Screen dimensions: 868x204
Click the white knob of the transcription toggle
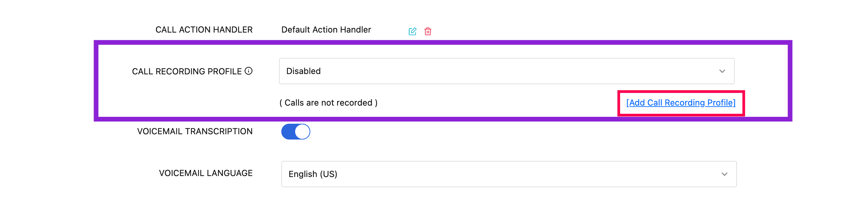(302, 132)
